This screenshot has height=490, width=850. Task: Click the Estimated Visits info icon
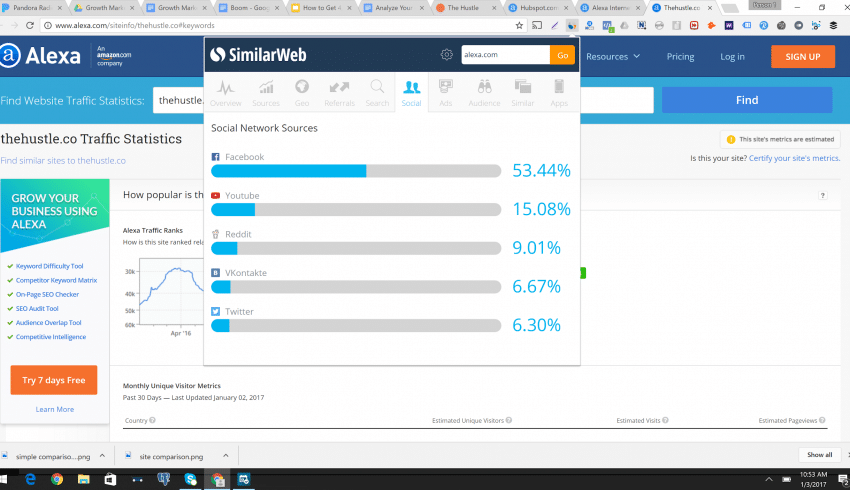[665, 420]
